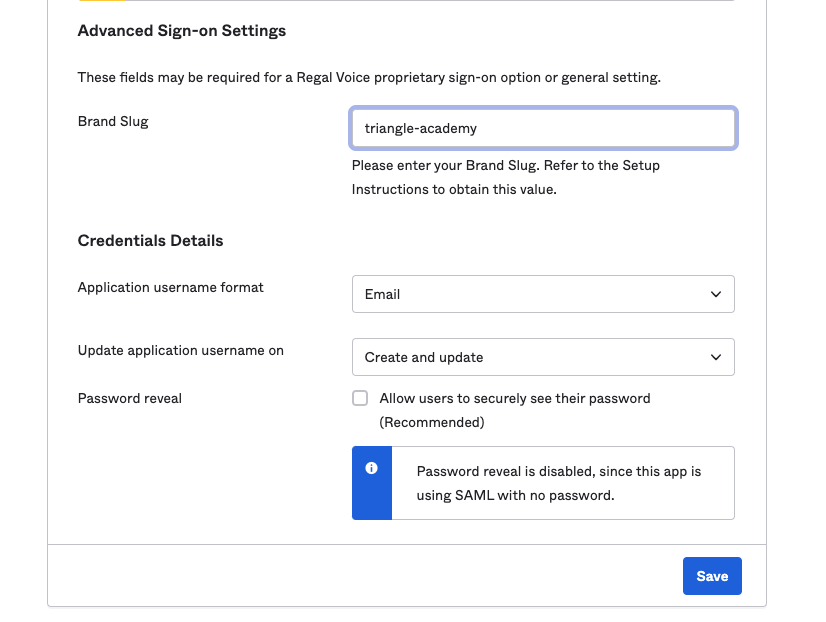The width and height of the screenshot is (826, 622).
Task: Expand the Update application username on dropdown
Action: coord(543,357)
